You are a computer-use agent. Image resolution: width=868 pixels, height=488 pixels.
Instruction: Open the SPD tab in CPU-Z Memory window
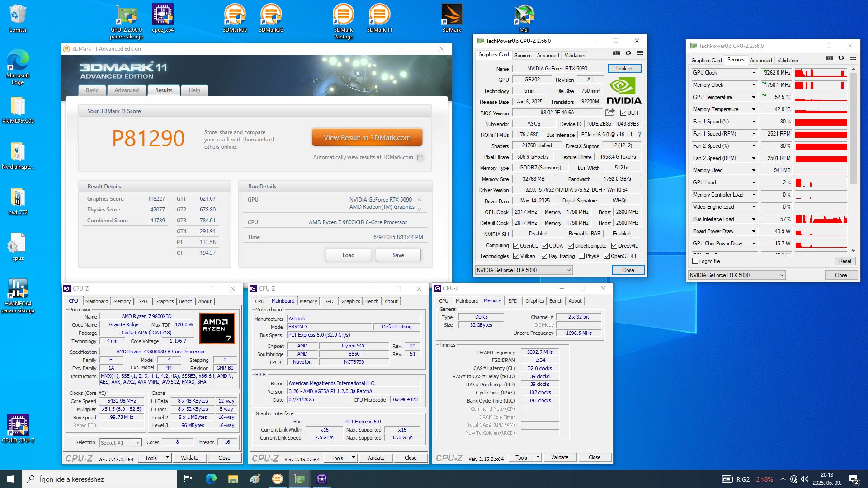pyautogui.click(x=513, y=301)
